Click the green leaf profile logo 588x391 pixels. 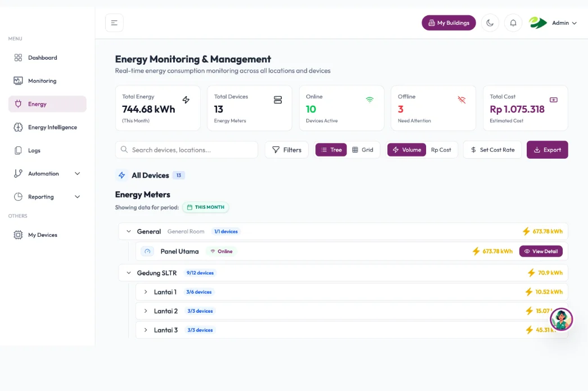[x=538, y=23]
